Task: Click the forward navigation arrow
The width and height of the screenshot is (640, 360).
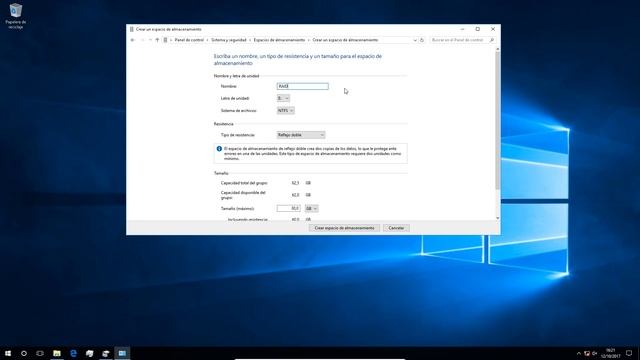Action: click(142, 40)
